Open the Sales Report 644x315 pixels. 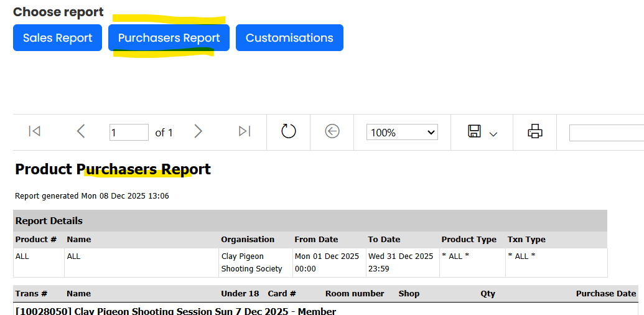pos(57,38)
